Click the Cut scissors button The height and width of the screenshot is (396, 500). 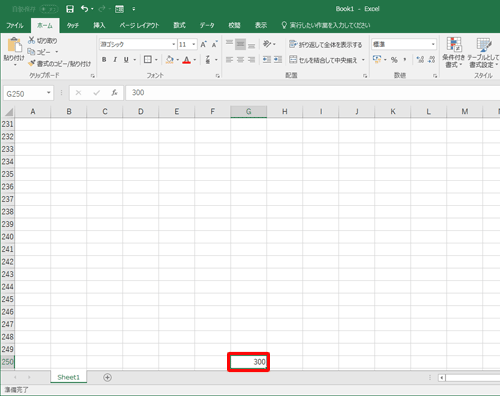click(43, 41)
